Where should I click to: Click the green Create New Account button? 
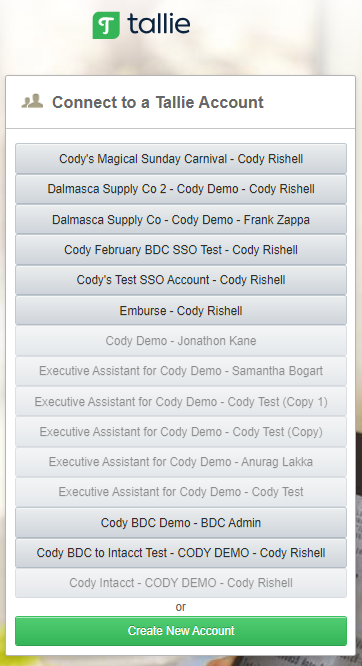click(181, 631)
